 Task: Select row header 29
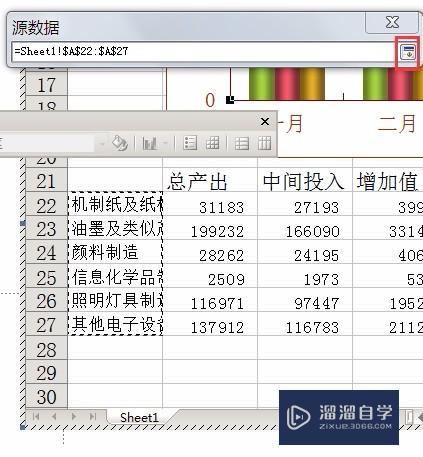coord(47,372)
